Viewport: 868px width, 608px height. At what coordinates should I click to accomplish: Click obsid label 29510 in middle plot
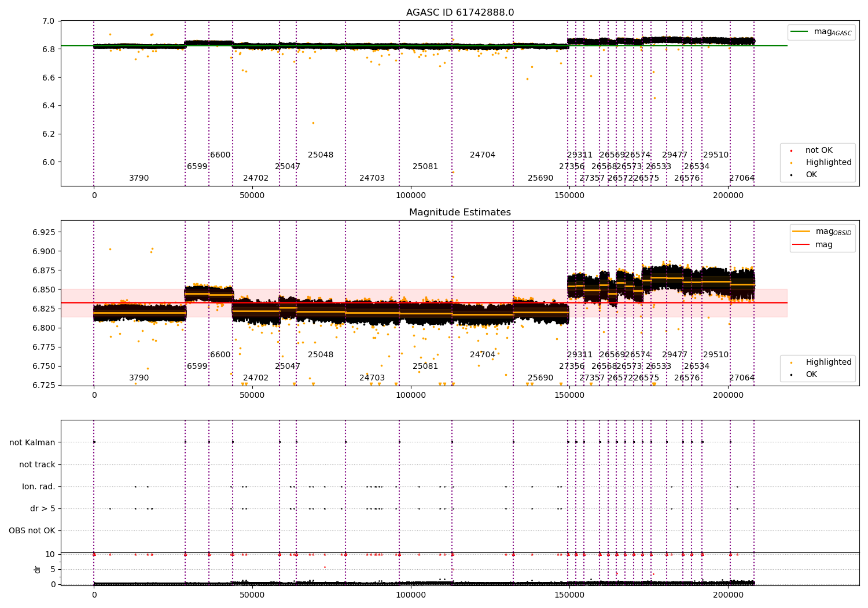716,355
